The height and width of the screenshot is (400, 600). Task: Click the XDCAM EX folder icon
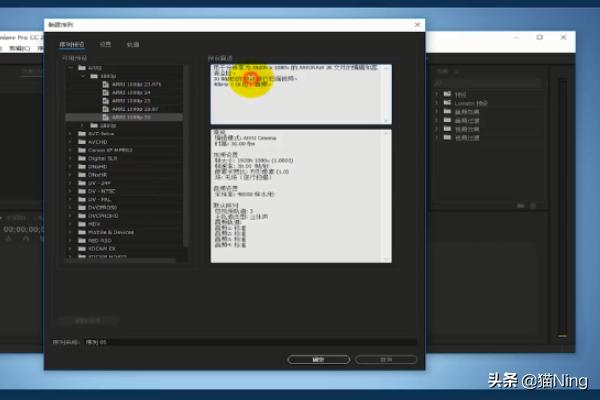[82, 249]
